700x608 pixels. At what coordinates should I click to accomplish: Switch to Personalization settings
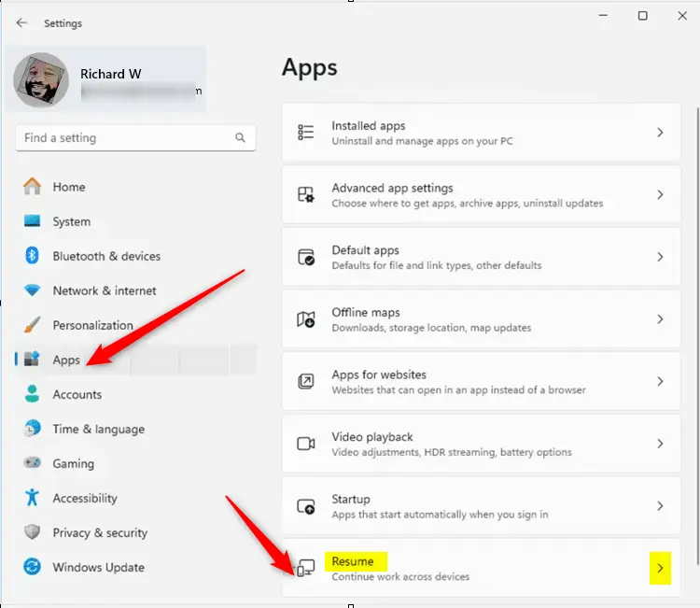92,325
